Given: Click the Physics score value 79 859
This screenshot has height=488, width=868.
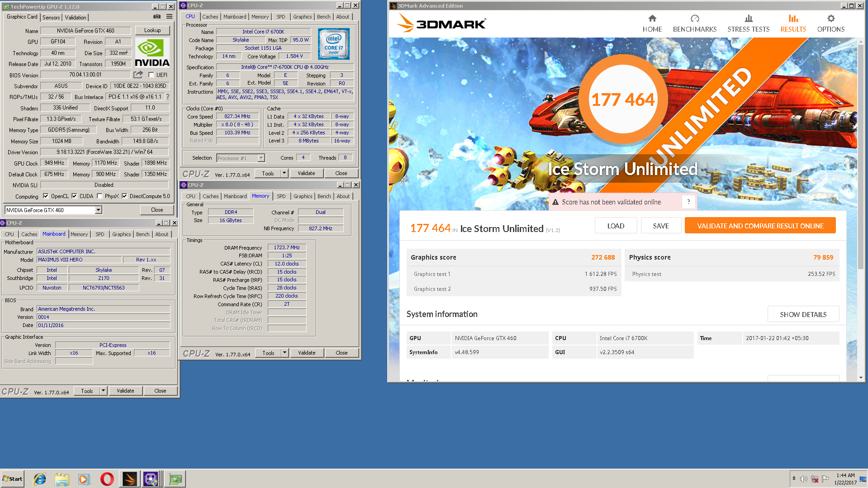Looking at the screenshot, I should [x=823, y=257].
